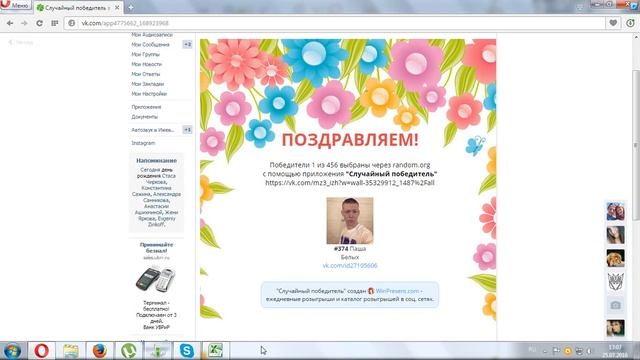640x360 pixels.
Task: Open uTorrent from the taskbar
Action: coord(129,351)
